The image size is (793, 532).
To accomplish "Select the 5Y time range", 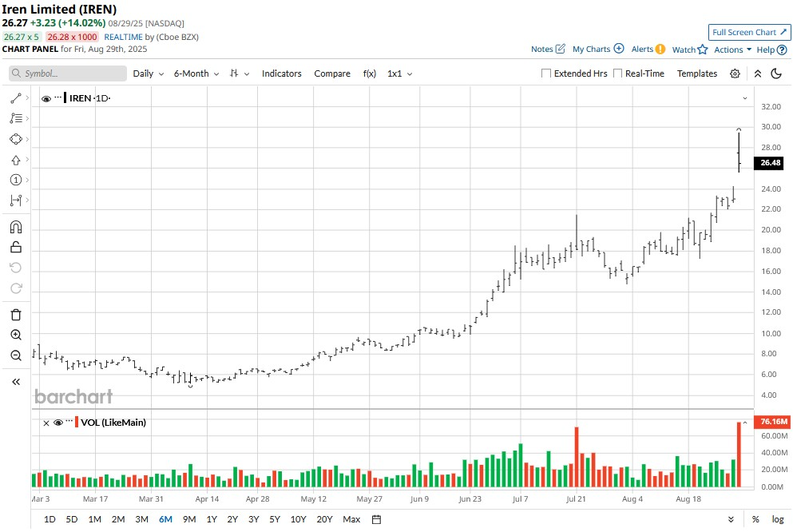I will (275, 519).
